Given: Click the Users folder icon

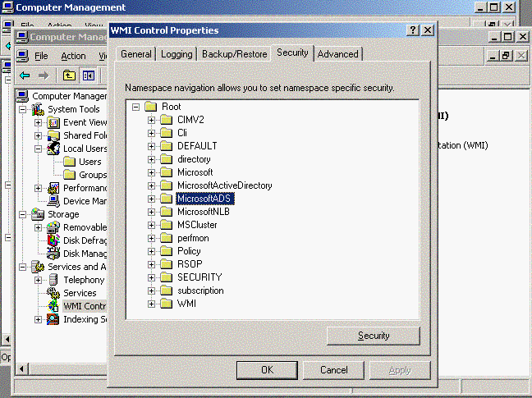Looking at the screenshot, I should coord(69,162).
